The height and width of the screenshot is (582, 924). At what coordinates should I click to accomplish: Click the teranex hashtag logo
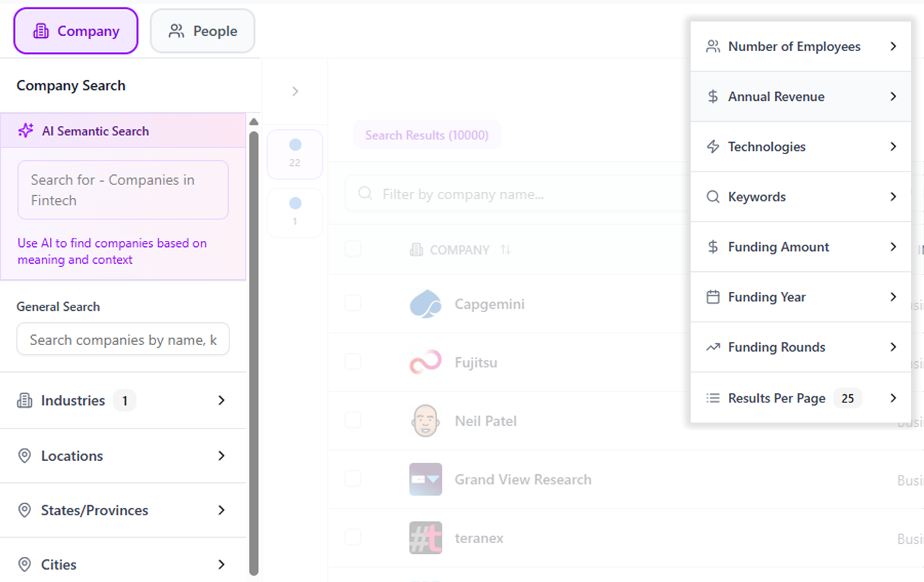pos(425,538)
